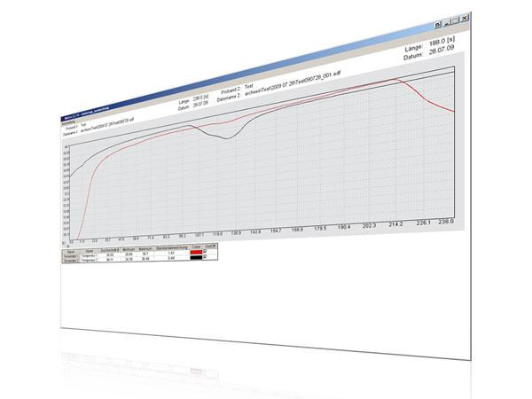Click the dip of the black curve
532x399 pixels.
click(x=227, y=138)
